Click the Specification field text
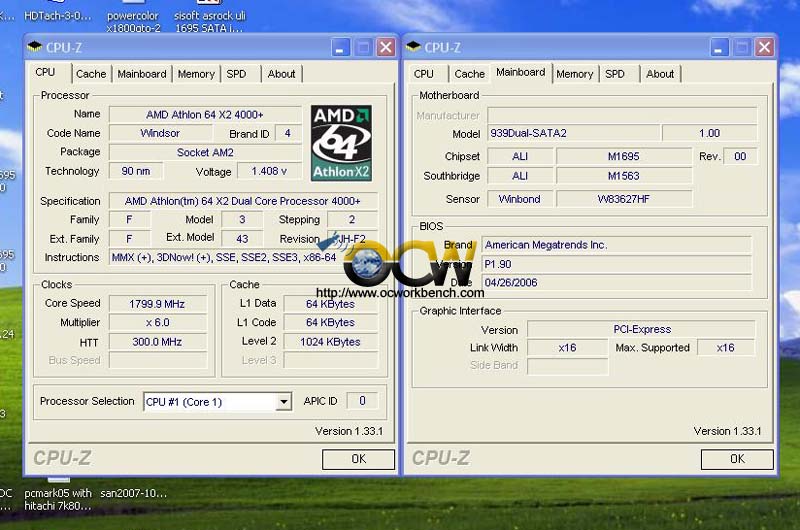The width and height of the screenshot is (800, 530). click(243, 201)
